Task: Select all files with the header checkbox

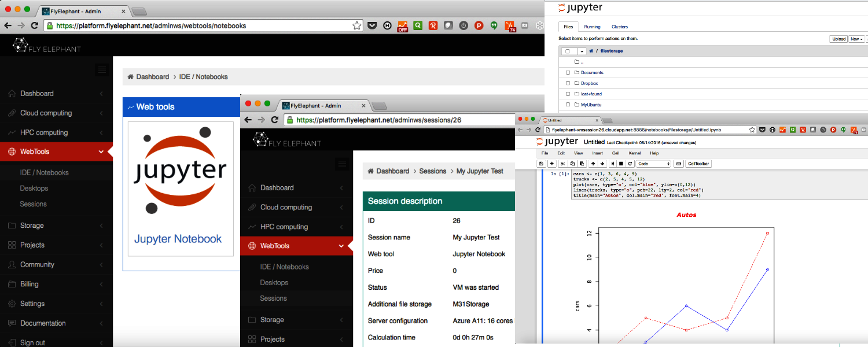Action: pos(567,51)
